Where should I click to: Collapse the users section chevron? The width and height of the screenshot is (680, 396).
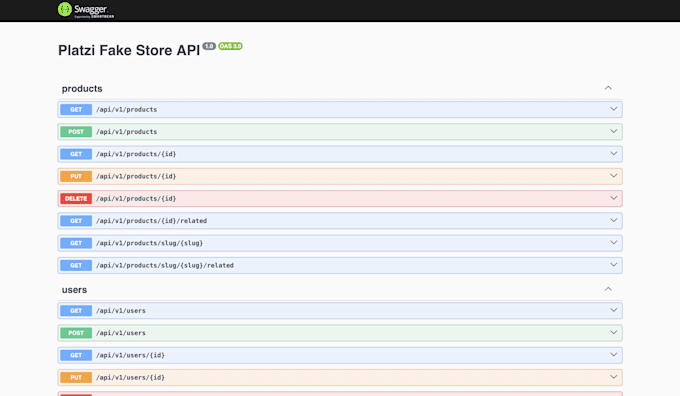click(608, 289)
